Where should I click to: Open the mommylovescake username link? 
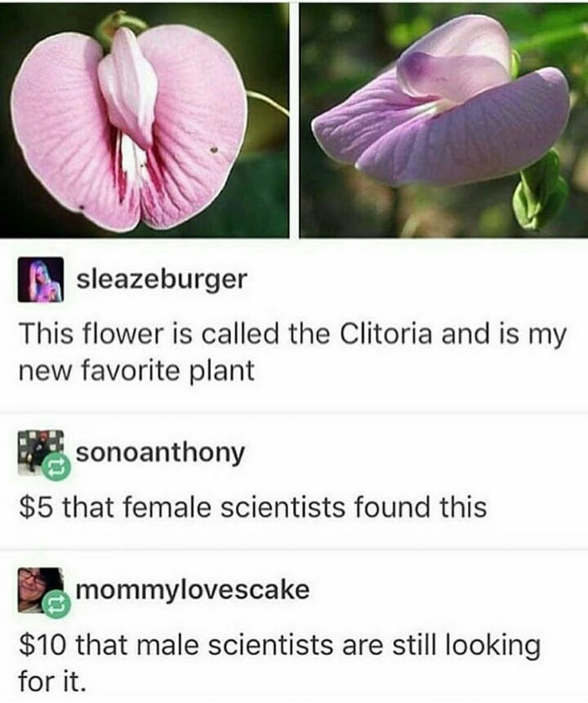click(193, 590)
